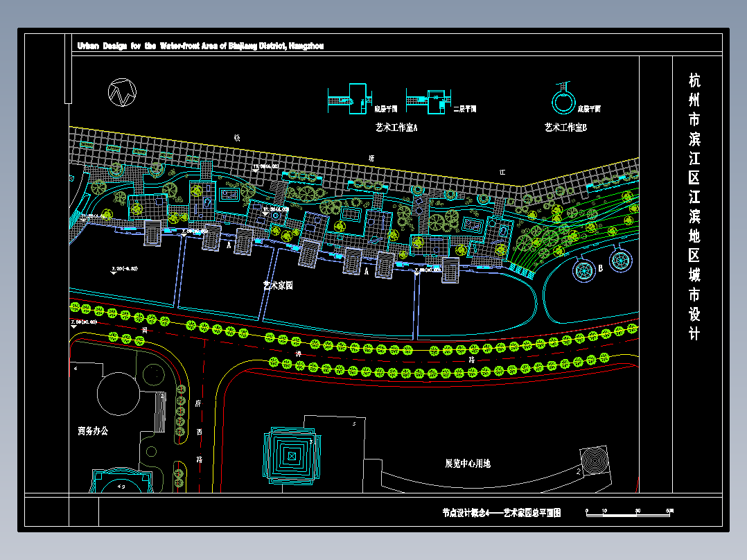747x560 pixels.
Task: Click the vertical title '杭州市滨江区江滨地区城市设计'
Action: click(x=694, y=207)
